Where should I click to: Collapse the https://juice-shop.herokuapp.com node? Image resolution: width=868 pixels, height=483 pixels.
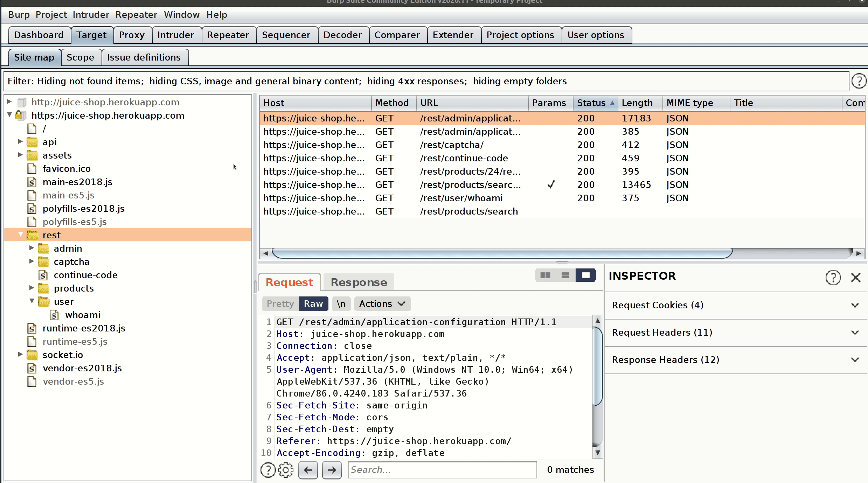click(9, 115)
